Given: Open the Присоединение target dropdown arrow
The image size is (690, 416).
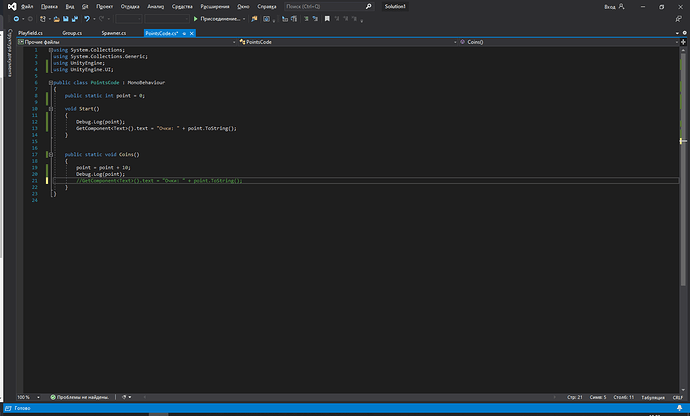Looking at the screenshot, I should click(244, 19).
